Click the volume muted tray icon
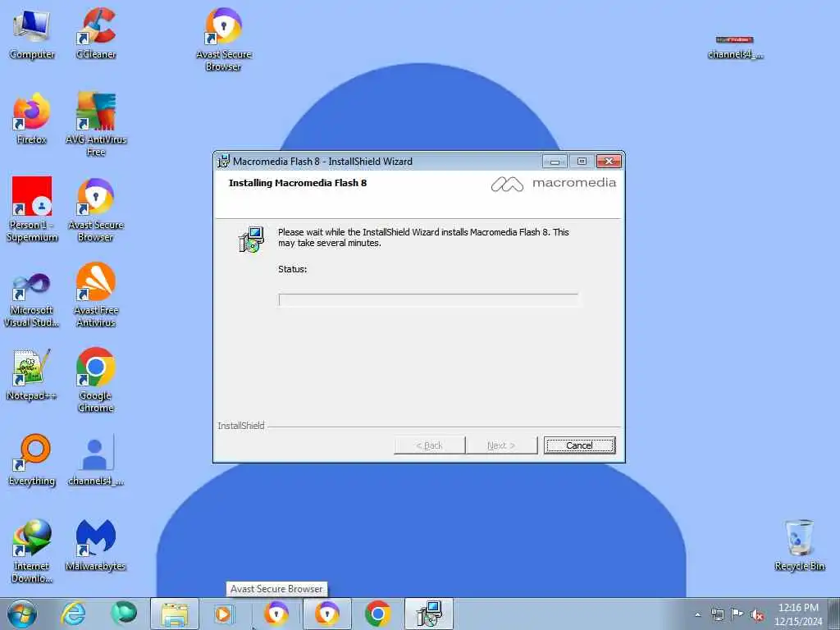This screenshot has width=840, height=630. (757, 615)
